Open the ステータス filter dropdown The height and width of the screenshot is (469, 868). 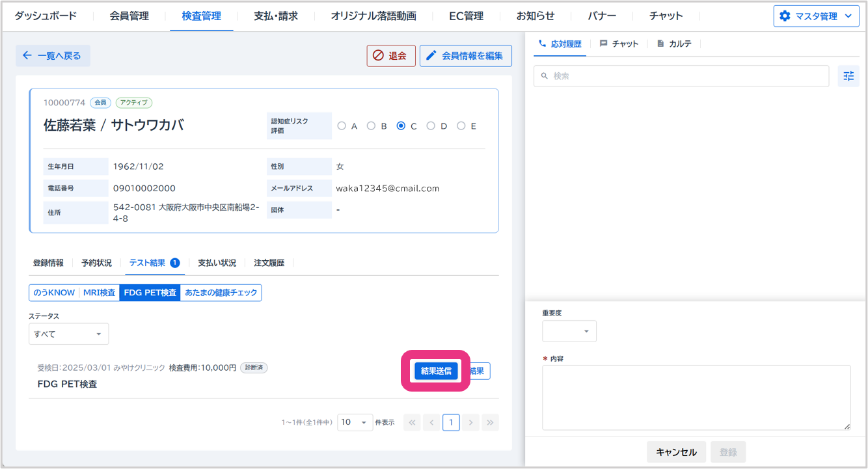tap(68, 334)
